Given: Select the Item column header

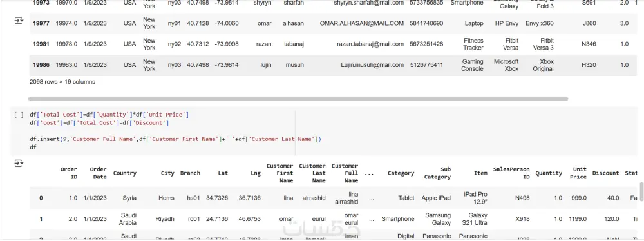Looking at the screenshot, I should pos(480,173).
